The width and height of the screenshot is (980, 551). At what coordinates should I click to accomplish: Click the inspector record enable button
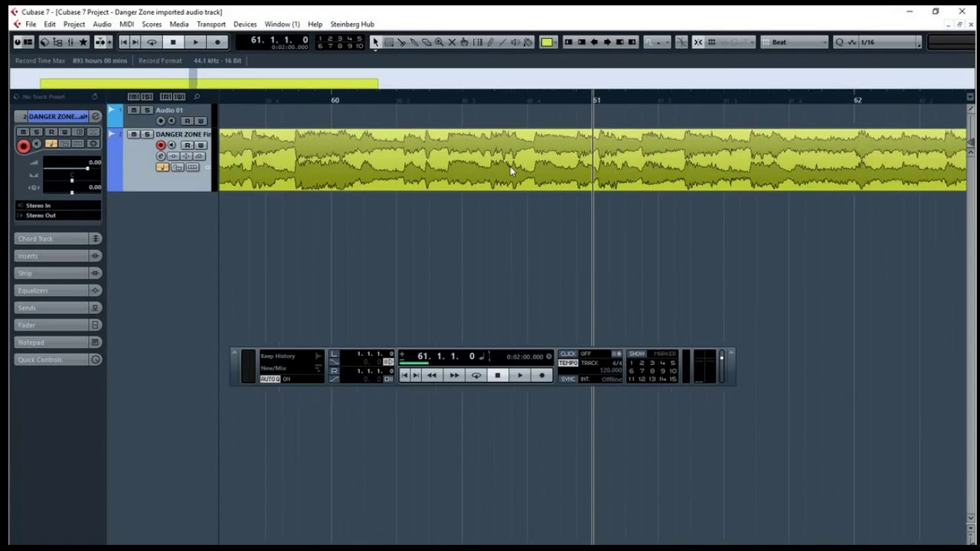24,146
